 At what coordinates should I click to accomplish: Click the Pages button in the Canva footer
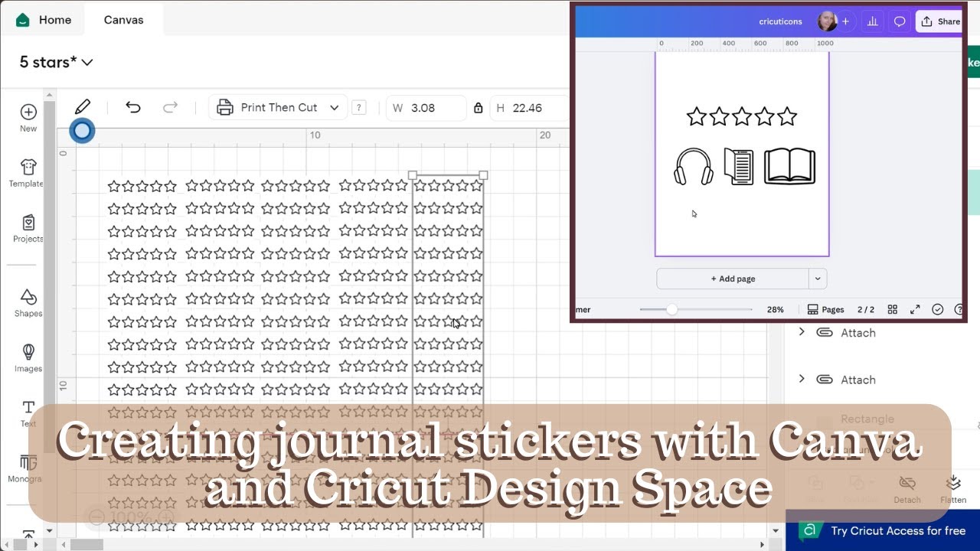[x=826, y=310]
